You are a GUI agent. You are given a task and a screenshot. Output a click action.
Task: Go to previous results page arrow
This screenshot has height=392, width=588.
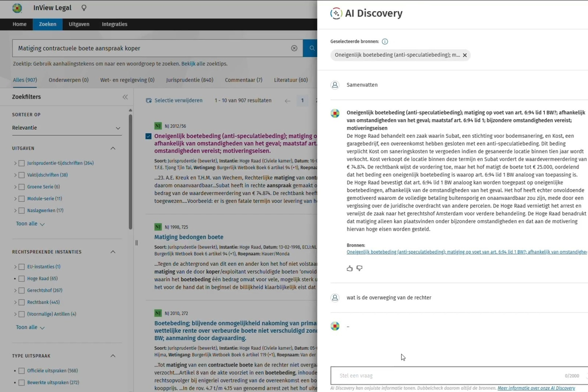coord(287,101)
